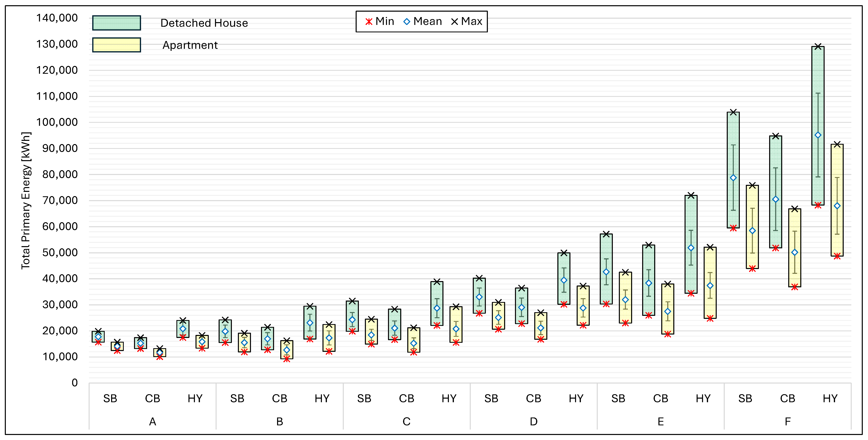Select the 'Apartment' legend label
Viewport: 868px width, 440px height.
(190, 45)
